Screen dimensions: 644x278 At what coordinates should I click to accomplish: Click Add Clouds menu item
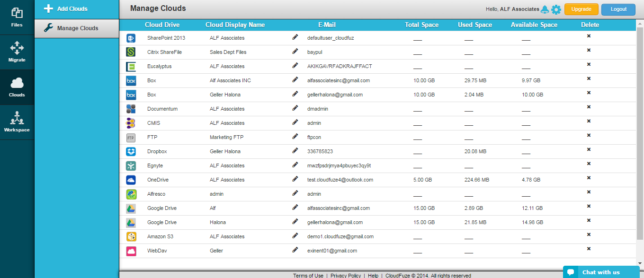76,9
